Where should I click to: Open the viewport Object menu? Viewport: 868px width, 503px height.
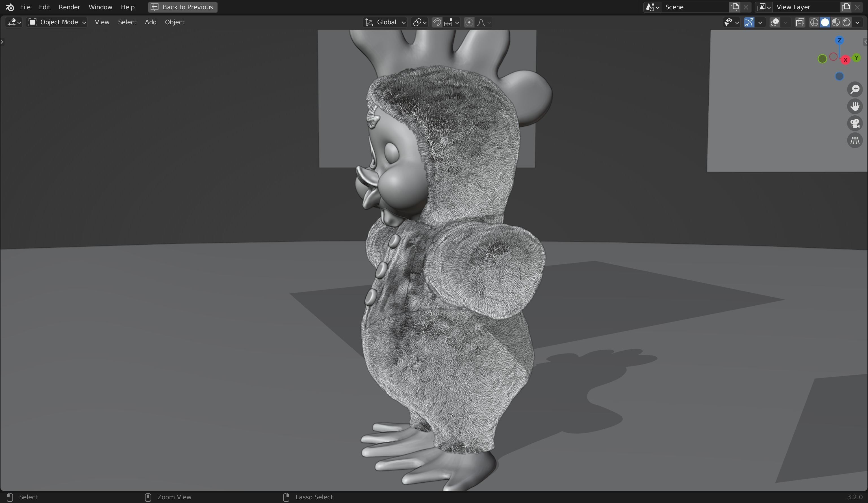click(x=175, y=22)
